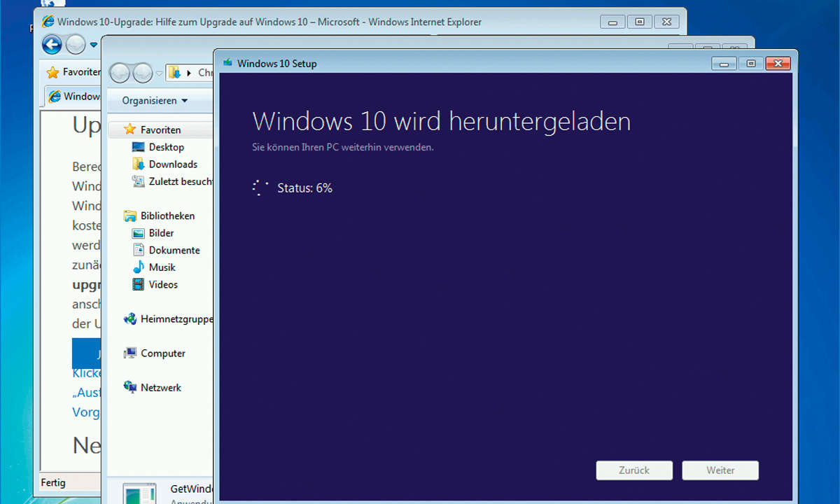Image resolution: width=840 pixels, height=504 pixels.
Task: Open Zuletzt besucht in Explorer sidebar
Action: pos(181,181)
